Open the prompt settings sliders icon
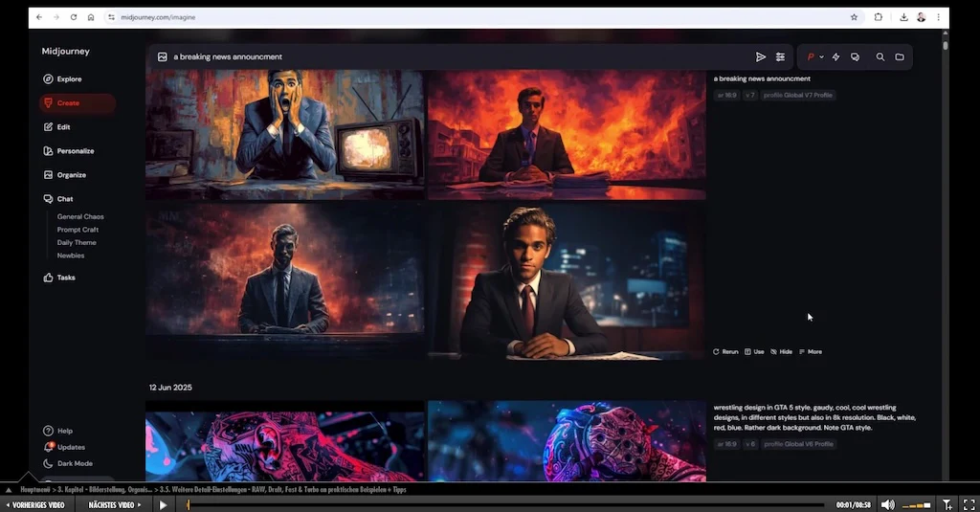Image resolution: width=980 pixels, height=512 pixels. (781, 57)
